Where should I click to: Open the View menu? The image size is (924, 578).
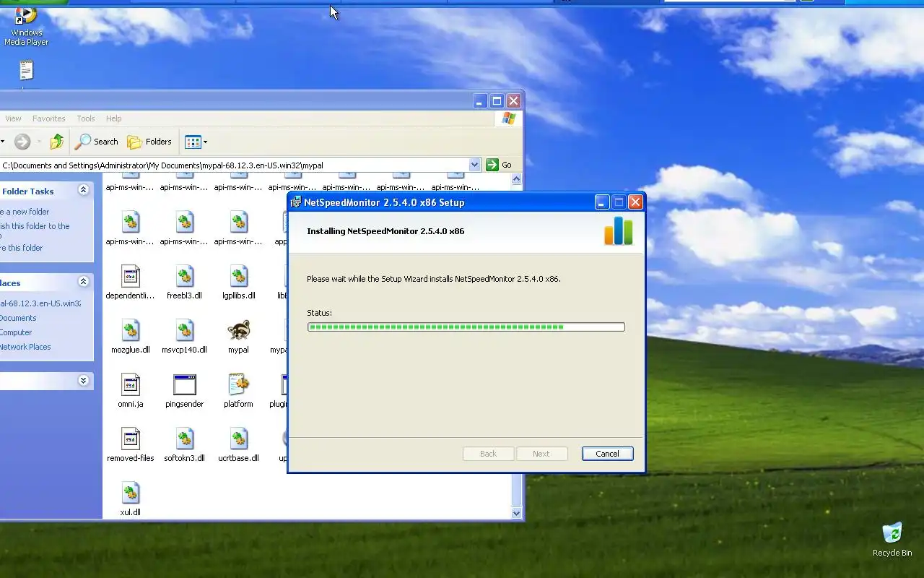[13, 118]
